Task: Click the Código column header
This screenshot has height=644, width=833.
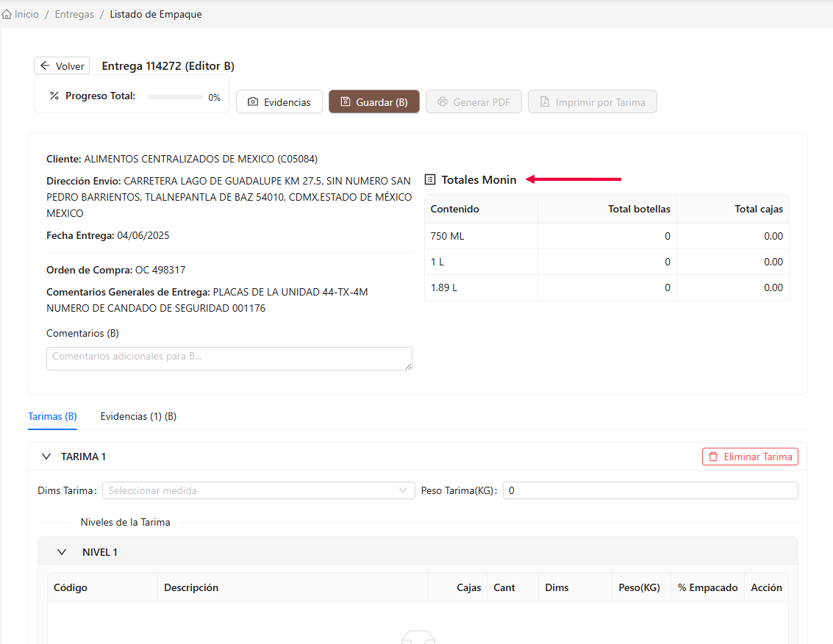Action: coord(102,587)
